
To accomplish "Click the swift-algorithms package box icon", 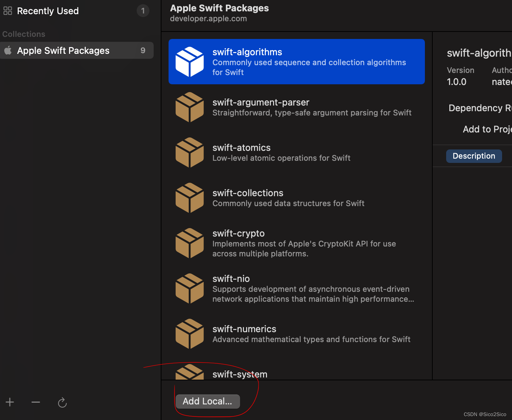I will click(x=190, y=62).
